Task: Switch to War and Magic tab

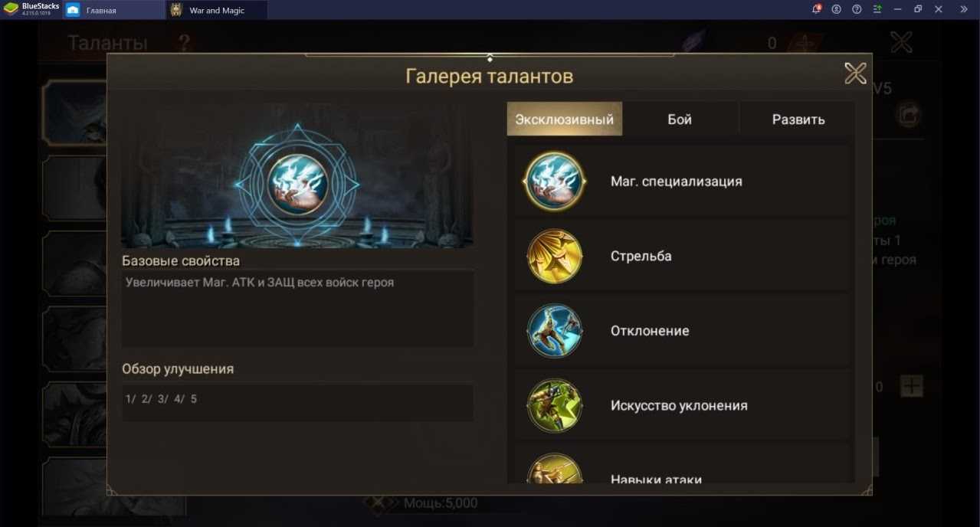Action: coord(217,10)
